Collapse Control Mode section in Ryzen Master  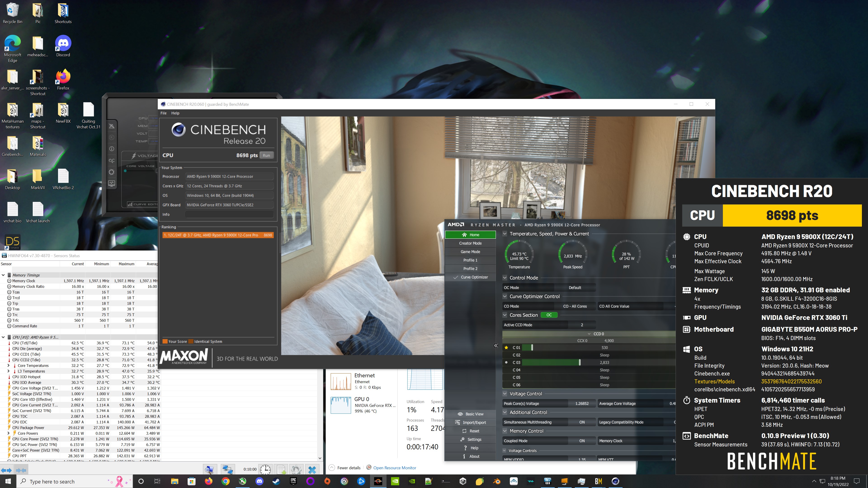[x=505, y=277]
